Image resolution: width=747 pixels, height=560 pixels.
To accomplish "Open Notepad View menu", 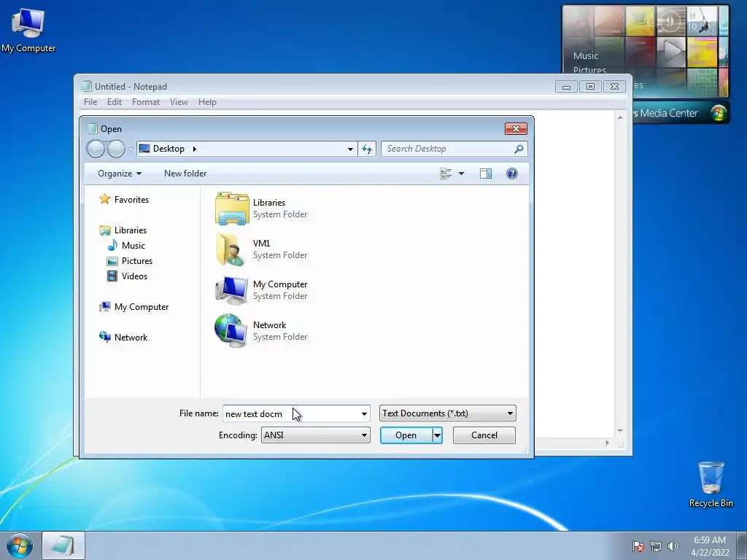I will [179, 102].
